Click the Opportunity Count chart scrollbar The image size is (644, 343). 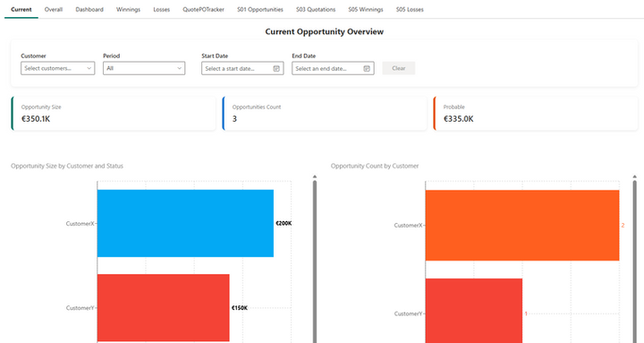634,262
